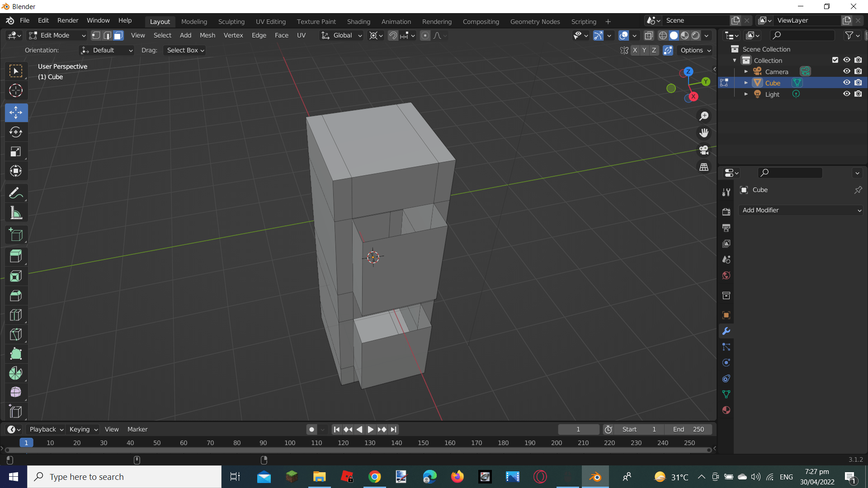Hide the Light object in outliner
868x488 pixels.
point(846,94)
